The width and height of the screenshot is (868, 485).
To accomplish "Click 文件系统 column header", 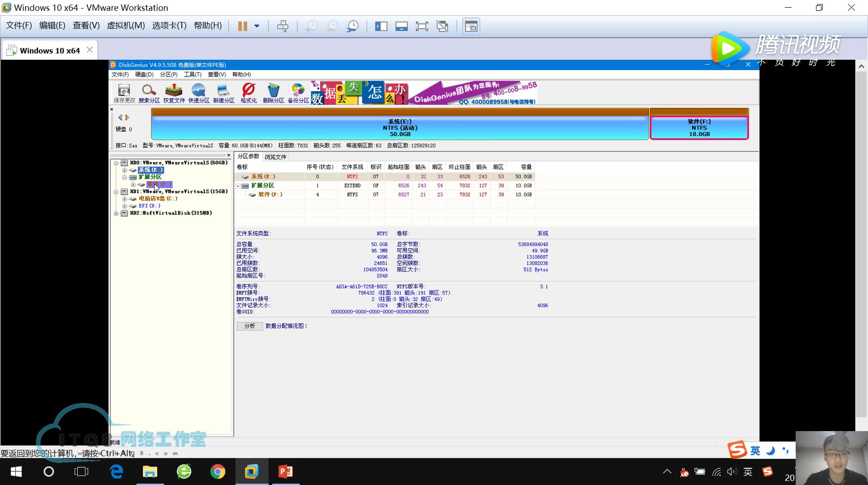I will click(x=352, y=167).
